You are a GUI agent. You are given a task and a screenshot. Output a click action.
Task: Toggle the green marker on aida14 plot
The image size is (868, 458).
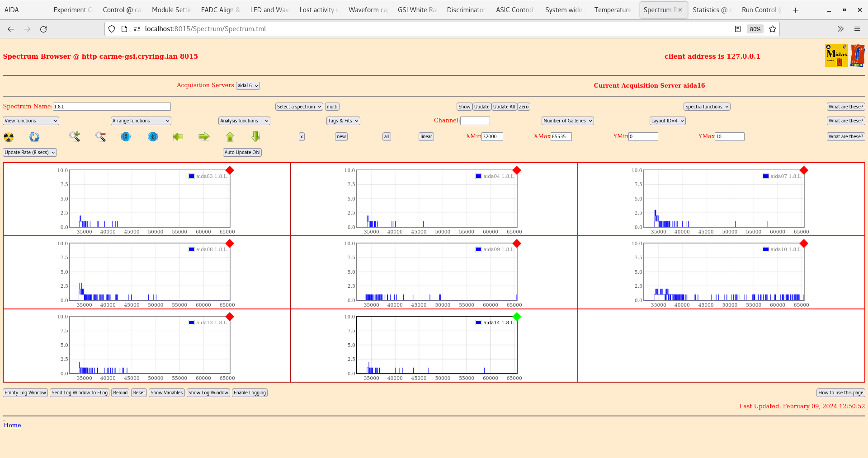click(x=517, y=317)
